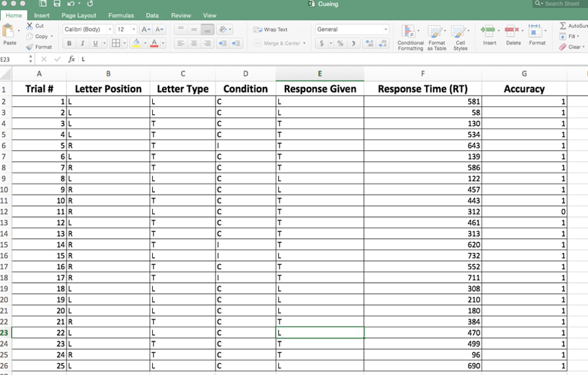
Task: Switch to the Home tab
Action: point(14,16)
